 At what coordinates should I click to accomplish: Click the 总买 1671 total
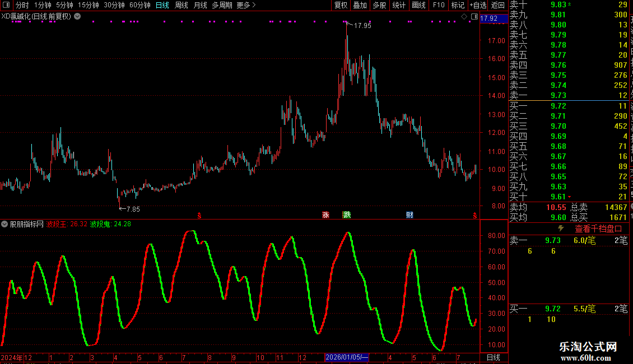click(618, 217)
